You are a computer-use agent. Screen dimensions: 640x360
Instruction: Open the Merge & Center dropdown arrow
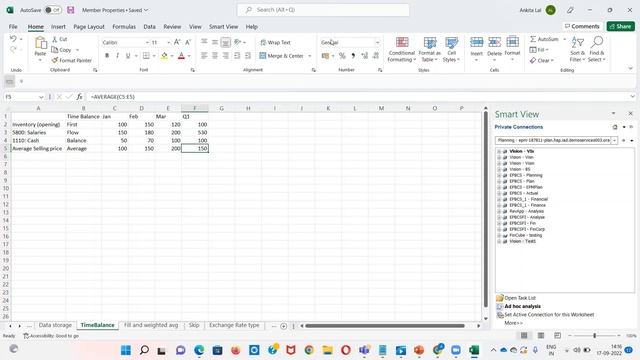(x=310, y=56)
